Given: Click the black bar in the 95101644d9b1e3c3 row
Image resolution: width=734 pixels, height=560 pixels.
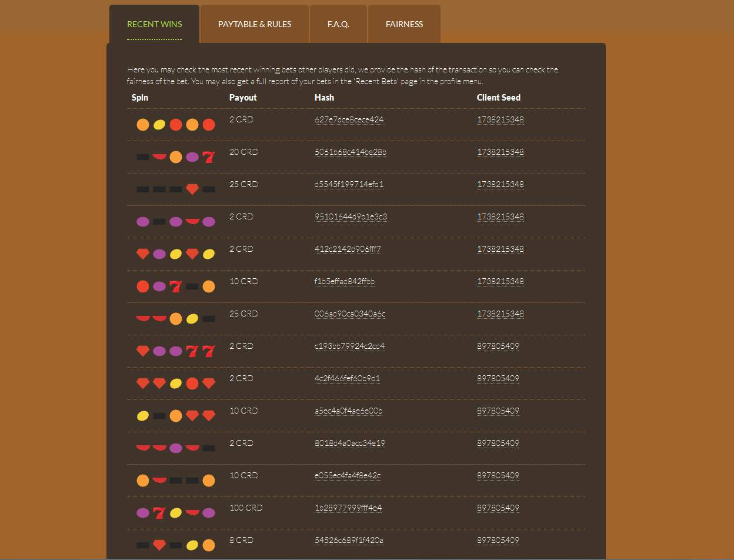Looking at the screenshot, I should click(x=159, y=222).
